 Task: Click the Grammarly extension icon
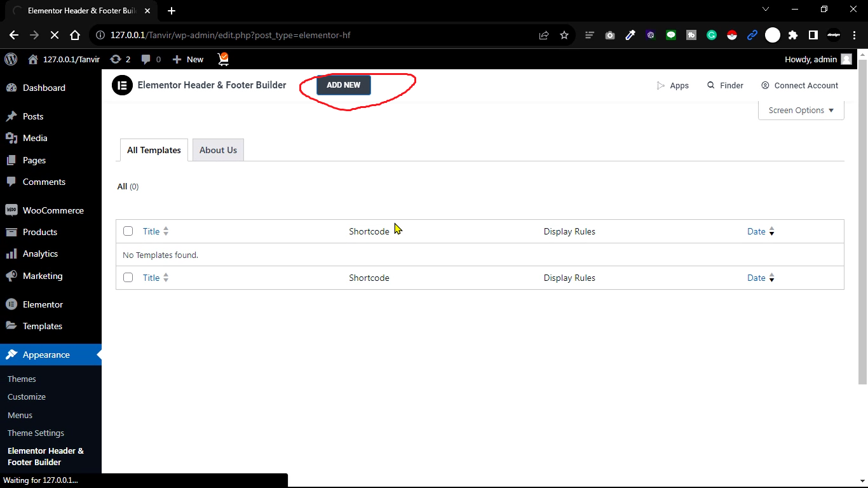(x=712, y=35)
